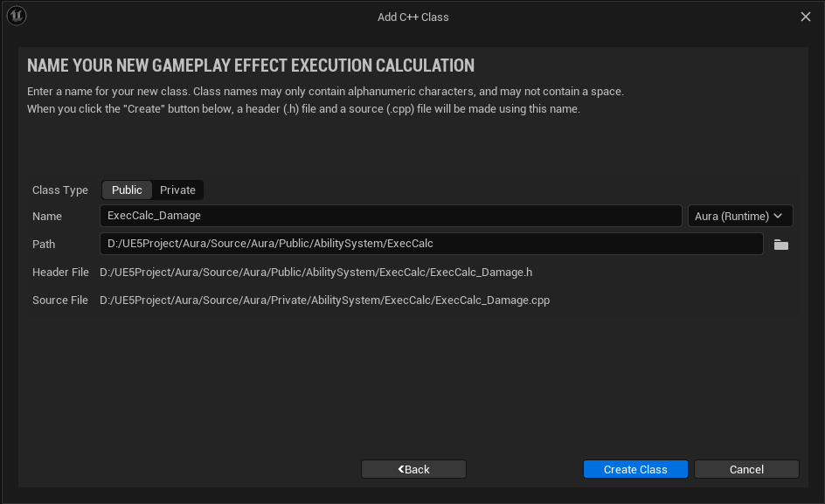Cancel the class creation
Viewport: 825px width, 504px height.
pos(746,469)
